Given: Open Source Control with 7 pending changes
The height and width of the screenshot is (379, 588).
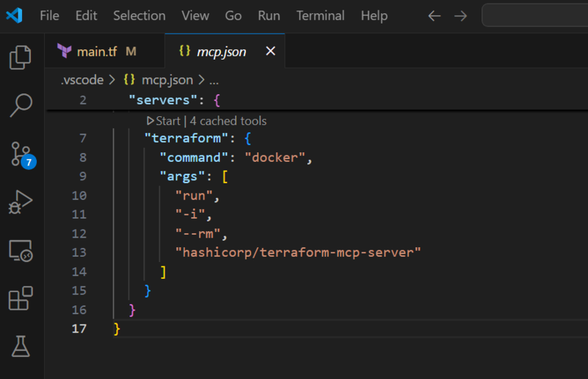Looking at the screenshot, I should pos(22,155).
